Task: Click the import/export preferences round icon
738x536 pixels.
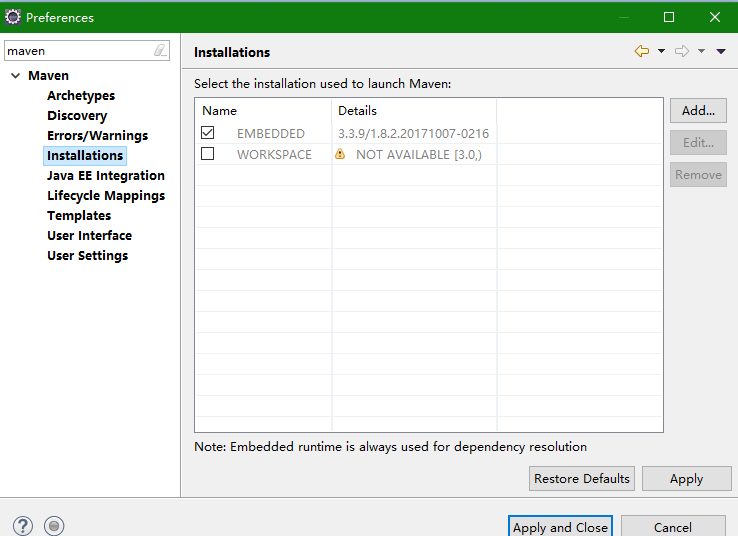Action: click(x=55, y=526)
